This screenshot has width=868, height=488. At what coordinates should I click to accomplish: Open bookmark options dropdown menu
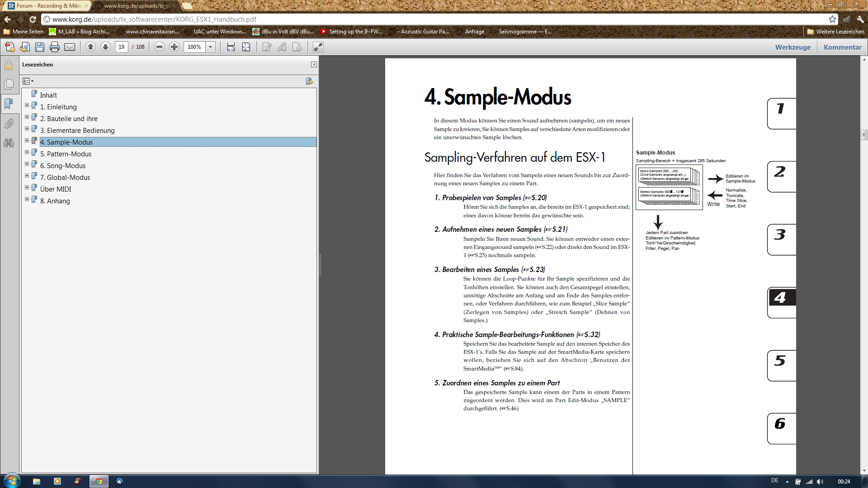(x=28, y=81)
